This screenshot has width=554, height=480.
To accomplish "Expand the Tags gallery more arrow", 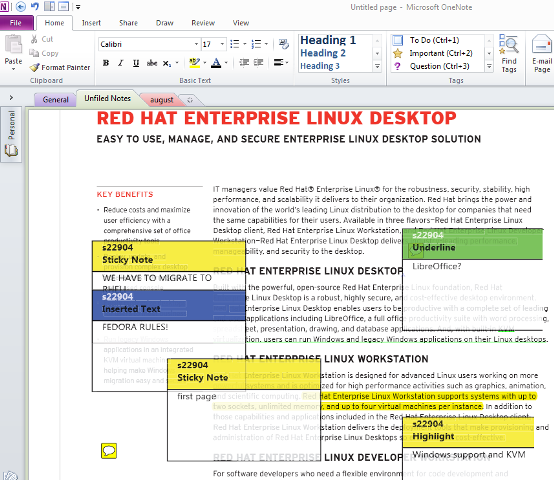I will coord(489,66).
